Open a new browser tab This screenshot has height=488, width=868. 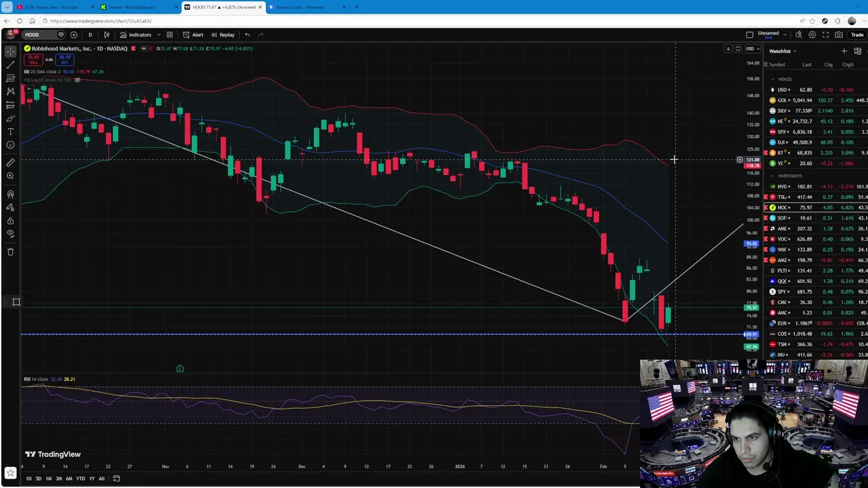[x=357, y=7]
